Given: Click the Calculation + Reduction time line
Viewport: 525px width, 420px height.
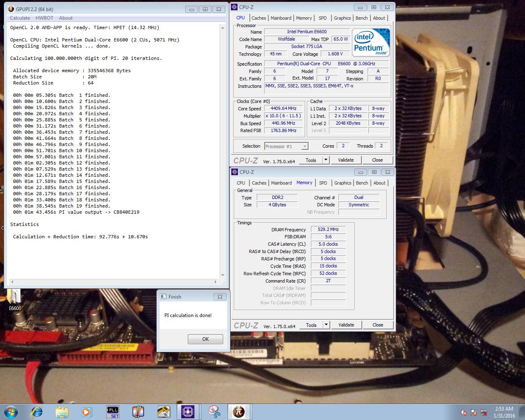Looking at the screenshot, I should click(x=80, y=237).
